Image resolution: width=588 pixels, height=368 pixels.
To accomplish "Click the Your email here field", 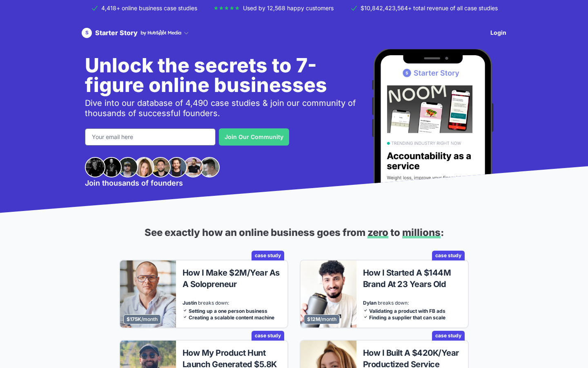I will click(x=150, y=137).
